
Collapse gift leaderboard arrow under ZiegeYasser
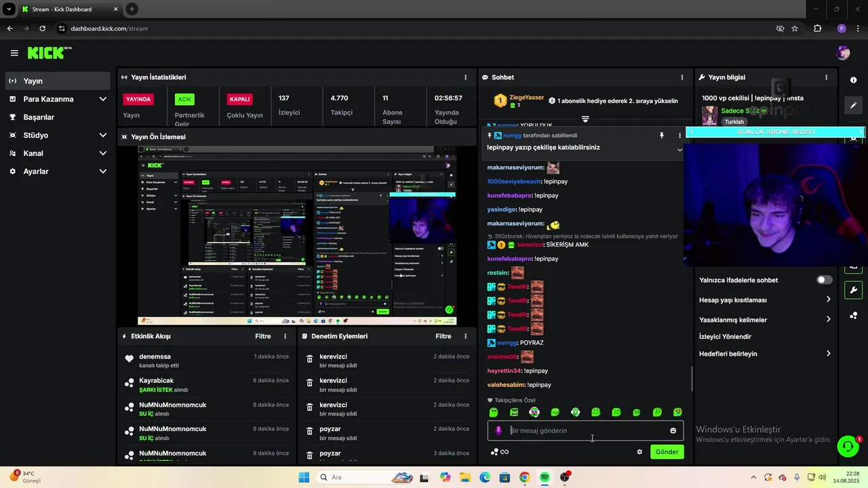585,119
